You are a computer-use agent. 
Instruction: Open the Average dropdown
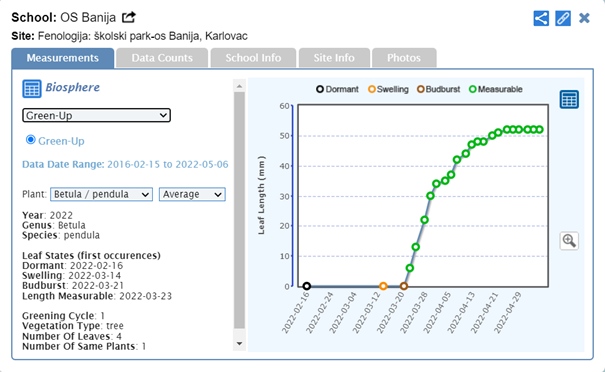(x=192, y=194)
